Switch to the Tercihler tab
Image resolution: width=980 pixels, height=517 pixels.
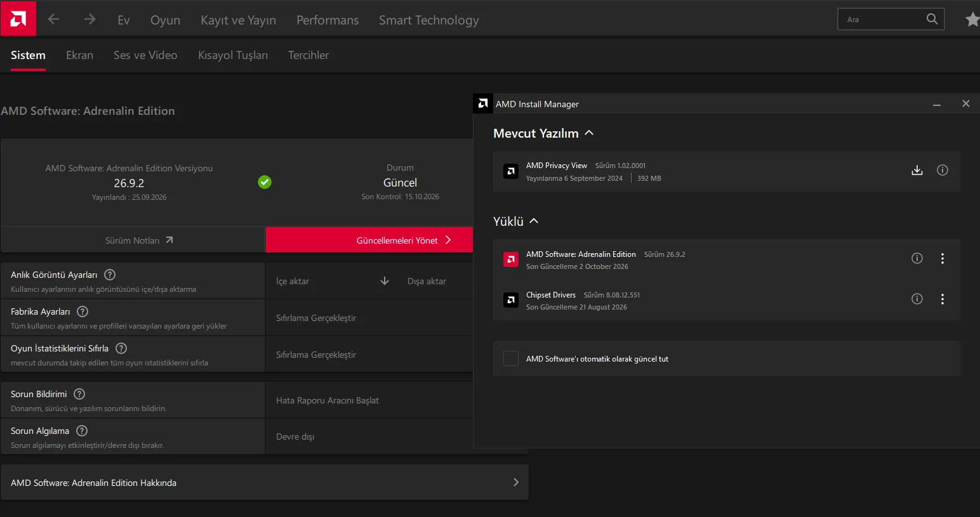(x=308, y=55)
